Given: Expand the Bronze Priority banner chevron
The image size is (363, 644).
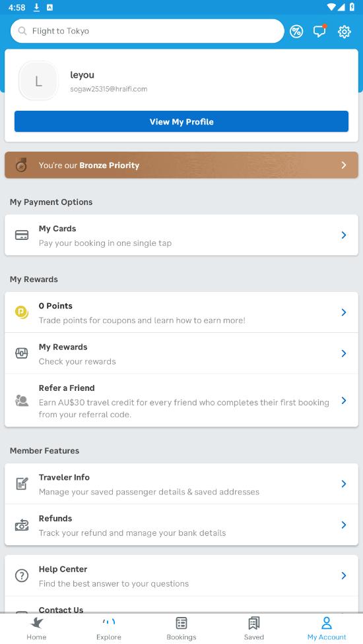Looking at the screenshot, I should (x=344, y=165).
